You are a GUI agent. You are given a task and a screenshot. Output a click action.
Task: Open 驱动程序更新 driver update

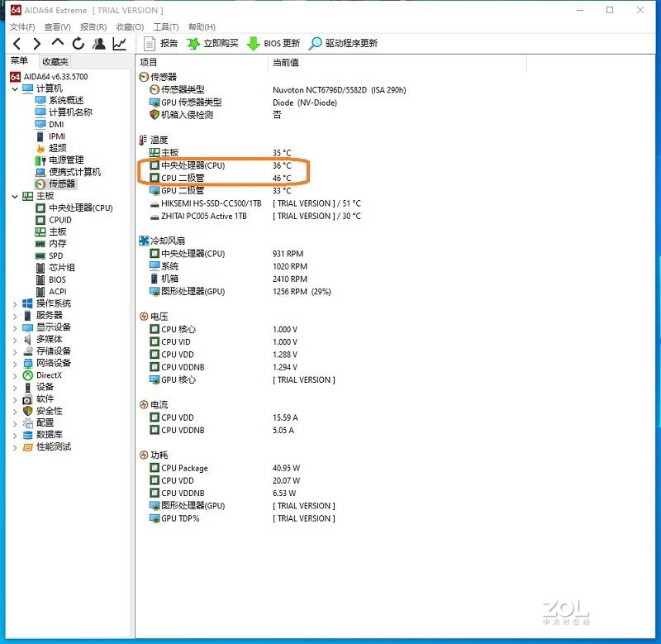tap(343, 44)
